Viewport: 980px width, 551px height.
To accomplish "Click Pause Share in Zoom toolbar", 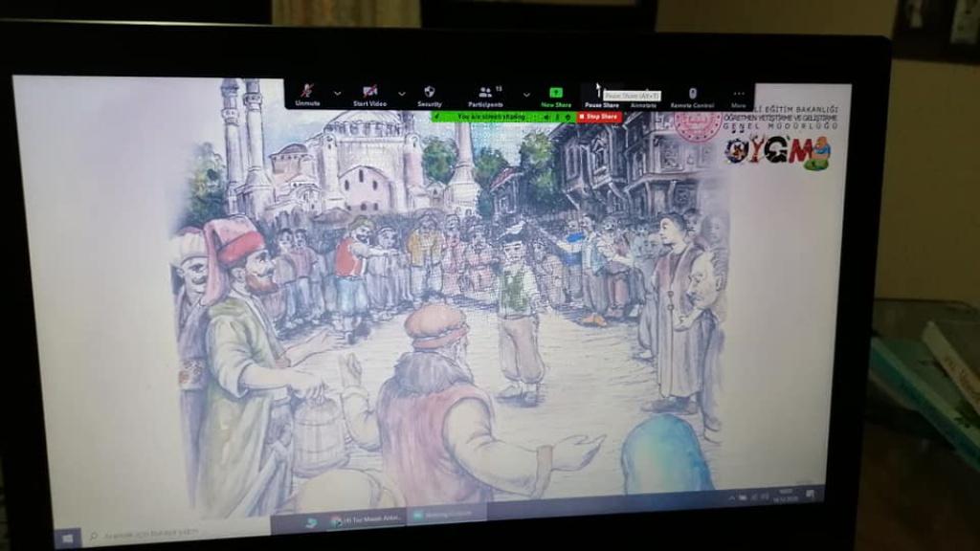I will (601, 99).
